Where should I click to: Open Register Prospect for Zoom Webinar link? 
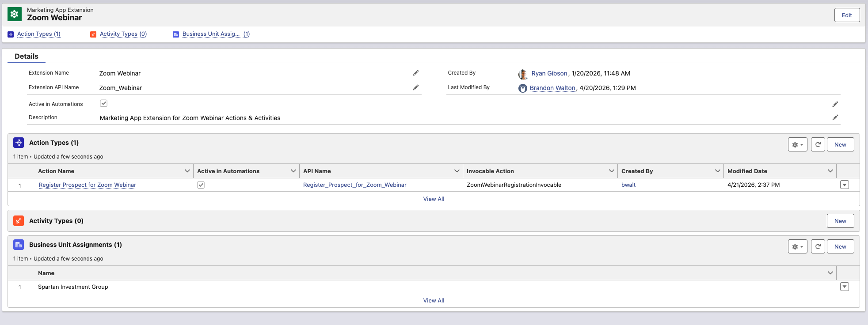click(88, 185)
